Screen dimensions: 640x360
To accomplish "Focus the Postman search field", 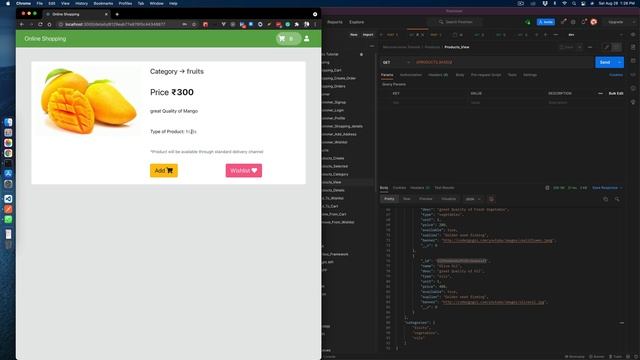I will pyautogui.click(x=455, y=22).
